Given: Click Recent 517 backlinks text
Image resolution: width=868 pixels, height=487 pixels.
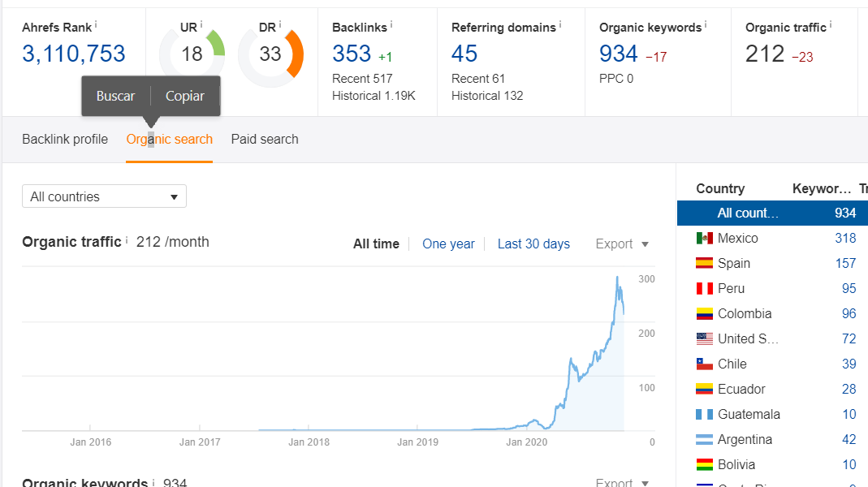Looking at the screenshot, I should click(x=362, y=79).
